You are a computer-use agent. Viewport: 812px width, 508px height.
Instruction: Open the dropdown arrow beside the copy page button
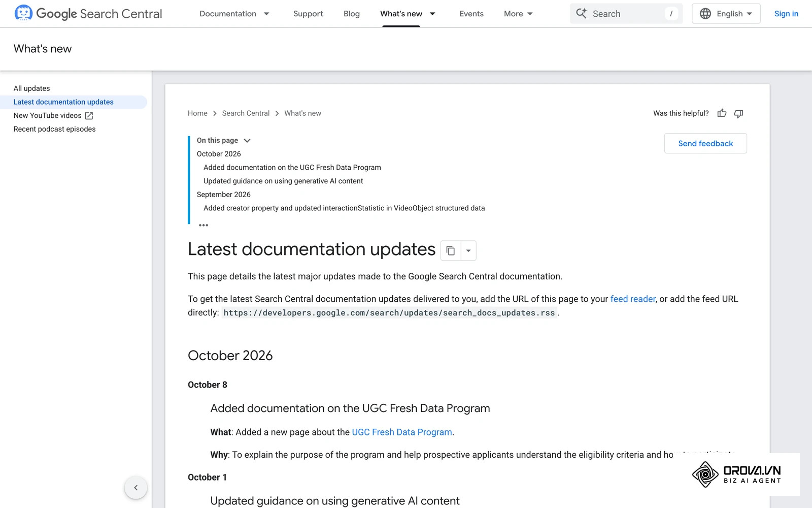click(x=468, y=250)
